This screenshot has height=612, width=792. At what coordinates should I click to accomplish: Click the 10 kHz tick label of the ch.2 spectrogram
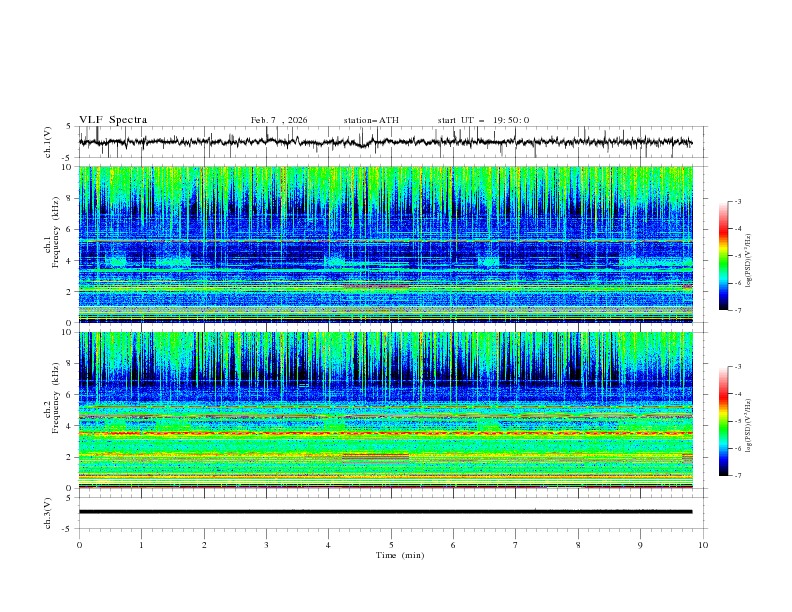(67, 332)
